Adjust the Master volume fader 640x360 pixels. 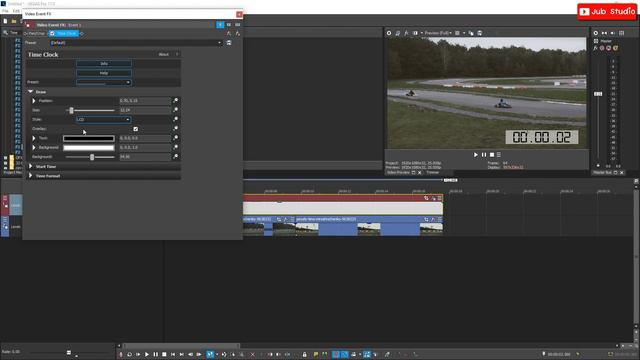(x=598, y=94)
